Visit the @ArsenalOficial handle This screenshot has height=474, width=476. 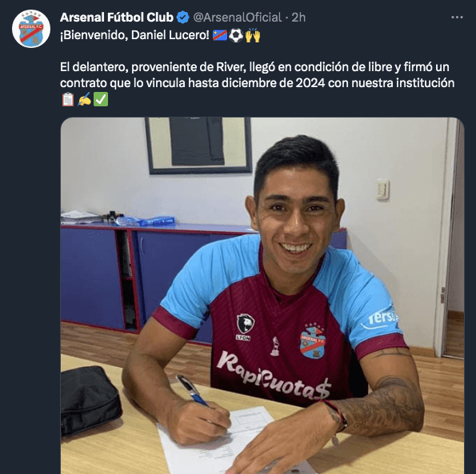(x=238, y=18)
